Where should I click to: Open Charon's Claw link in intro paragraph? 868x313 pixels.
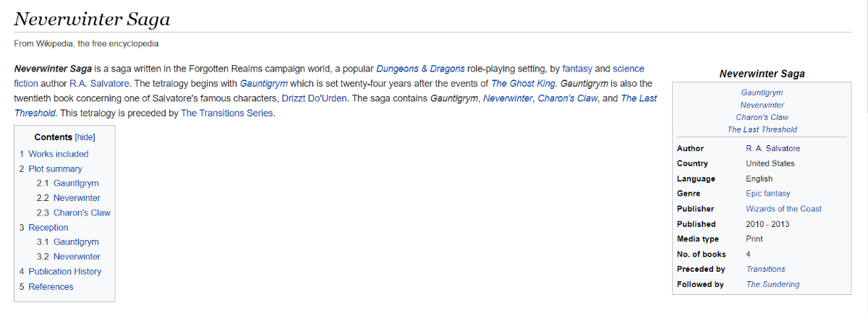coord(568,98)
